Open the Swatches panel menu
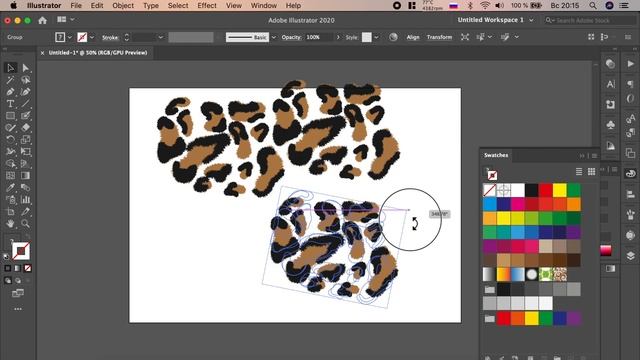Viewport: 640px width, 360px height. tap(594, 156)
